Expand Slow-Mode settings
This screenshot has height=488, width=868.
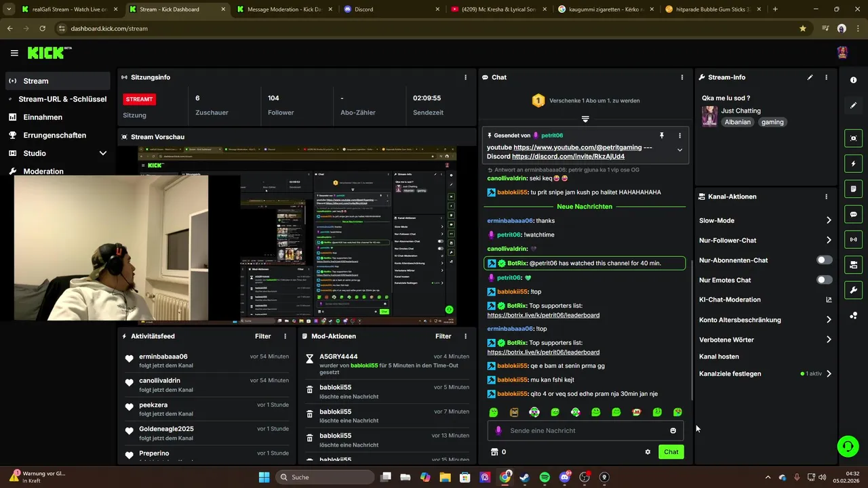[x=829, y=220]
